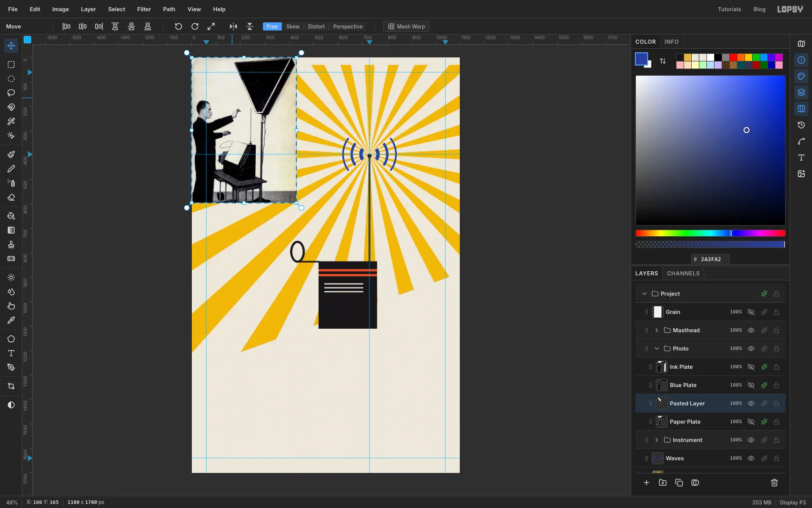Switch to the Channels tab
The height and width of the screenshot is (508, 812).
point(683,273)
